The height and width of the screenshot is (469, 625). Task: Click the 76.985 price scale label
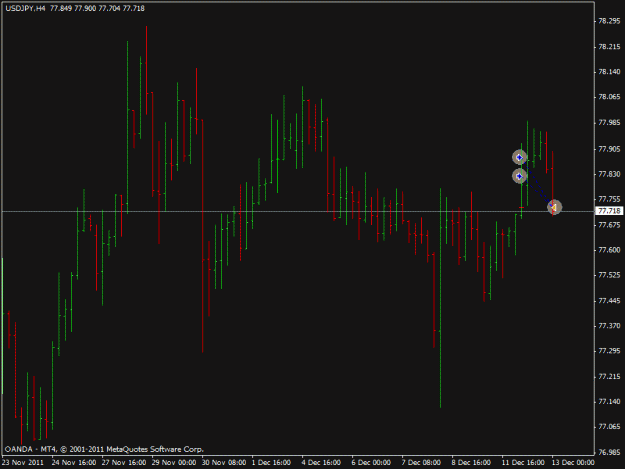click(609, 452)
